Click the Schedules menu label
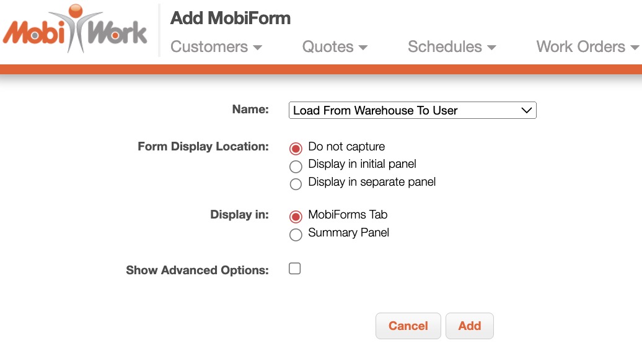The height and width of the screenshot is (364, 642). click(445, 47)
